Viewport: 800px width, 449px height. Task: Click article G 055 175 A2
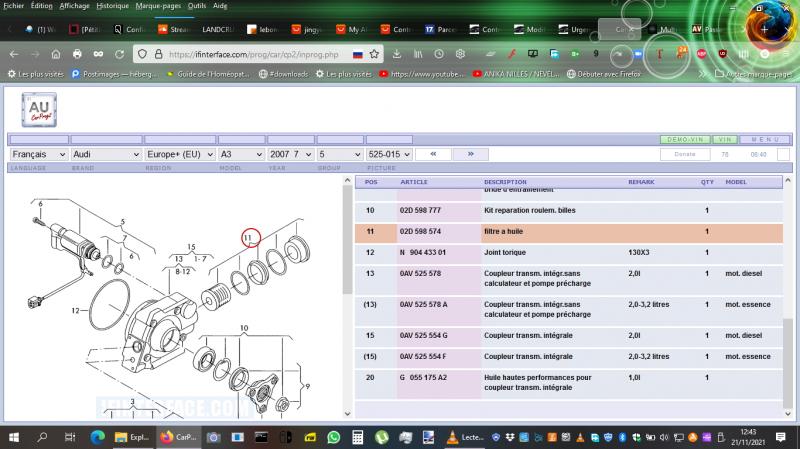422,378
